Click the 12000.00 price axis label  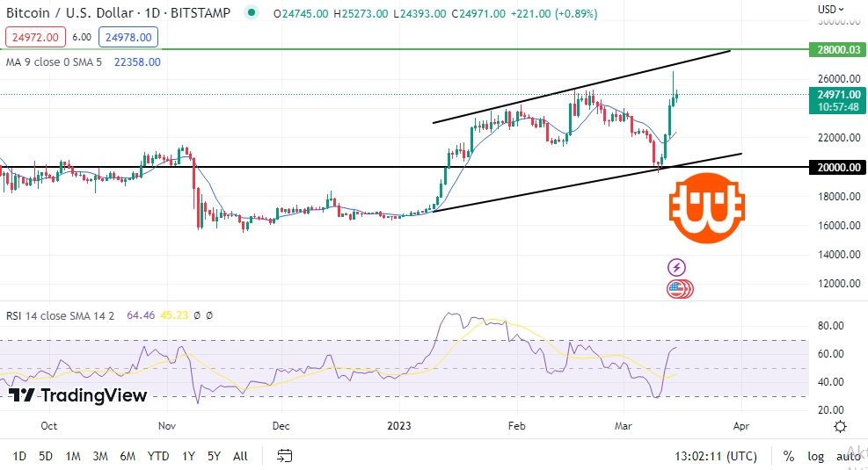click(839, 283)
